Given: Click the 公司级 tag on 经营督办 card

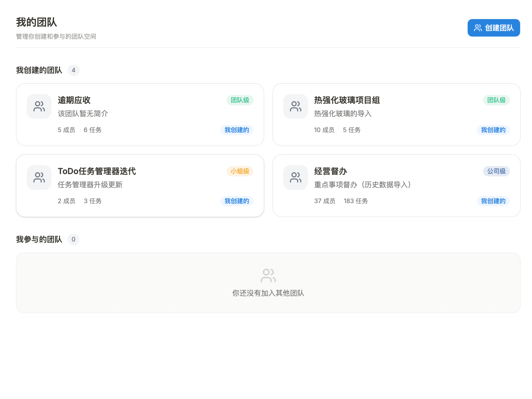Looking at the screenshot, I should (496, 171).
